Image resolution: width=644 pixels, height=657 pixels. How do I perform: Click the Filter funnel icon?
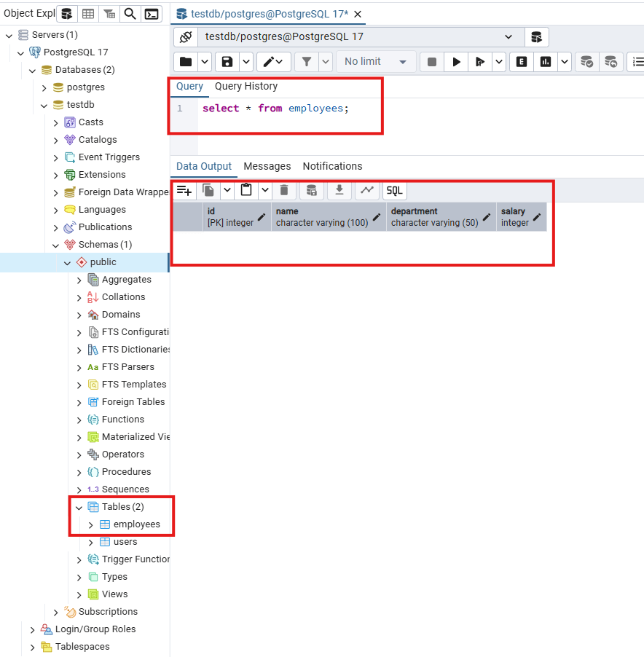307,62
